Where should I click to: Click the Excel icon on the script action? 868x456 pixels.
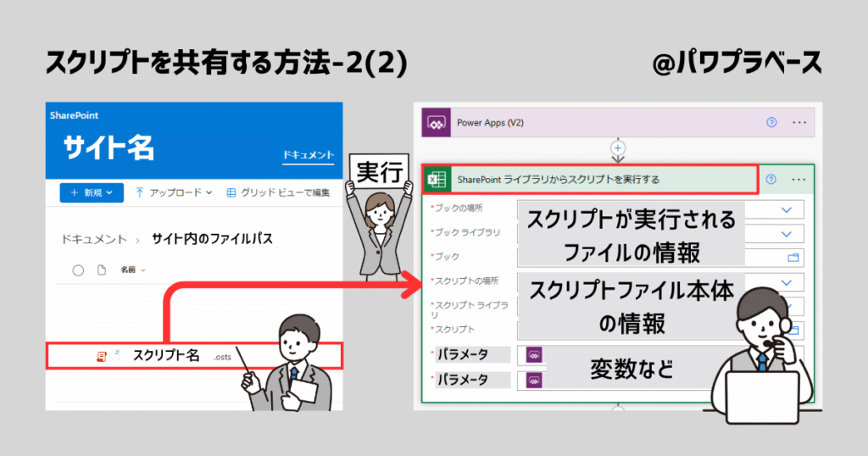(x=437, y=180)
